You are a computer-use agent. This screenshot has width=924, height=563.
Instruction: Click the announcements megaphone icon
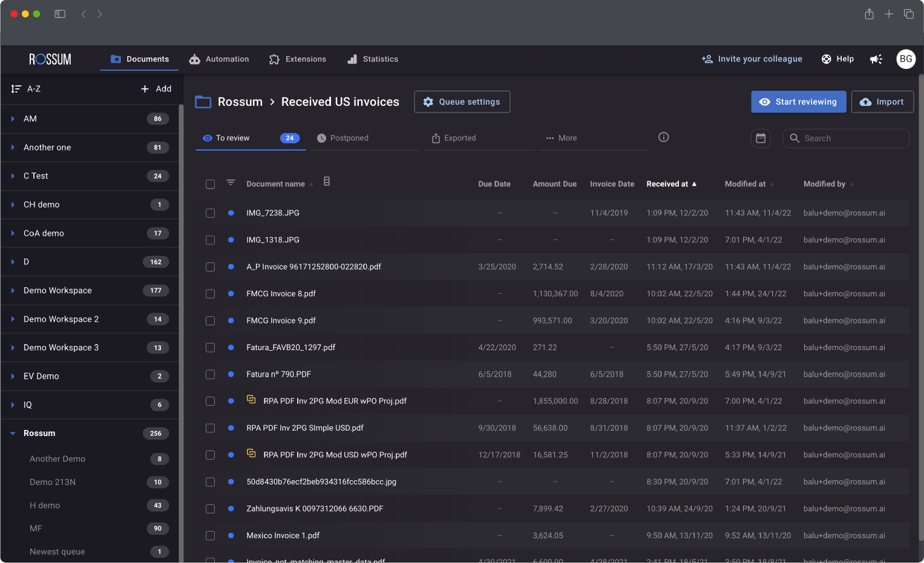pos(876,59)
